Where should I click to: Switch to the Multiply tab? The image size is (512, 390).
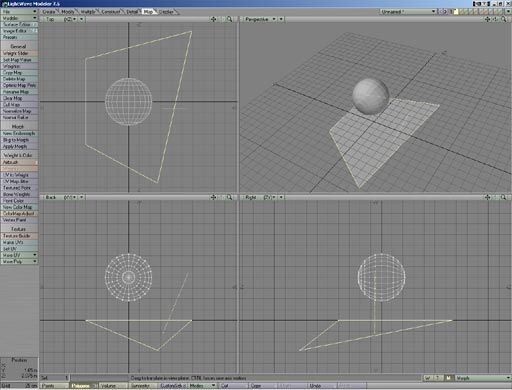point(88,12)
